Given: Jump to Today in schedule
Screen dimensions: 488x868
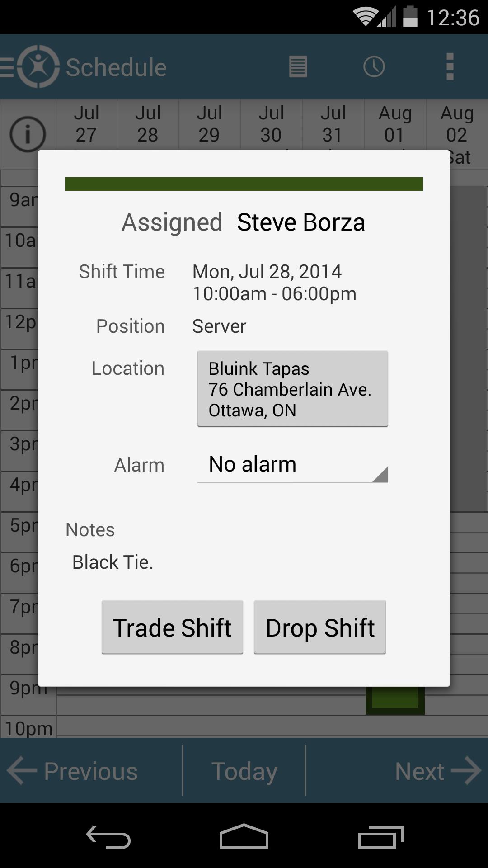Looking at the screenshot, I should (x=244, y=771).
